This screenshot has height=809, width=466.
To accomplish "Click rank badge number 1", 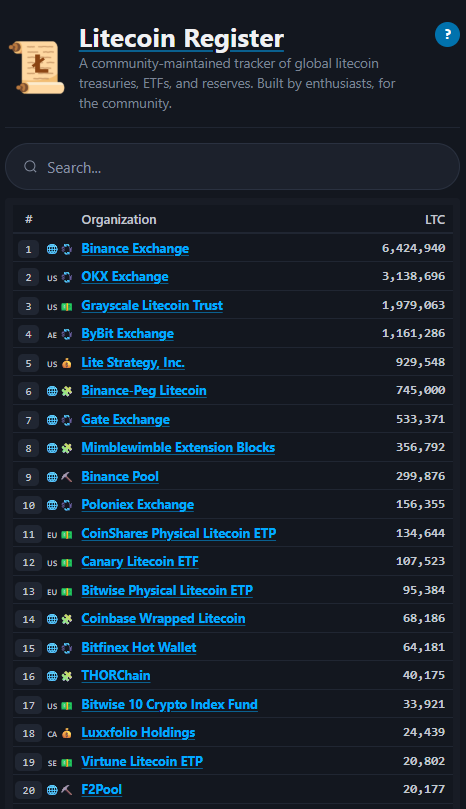I will (28, 250).
